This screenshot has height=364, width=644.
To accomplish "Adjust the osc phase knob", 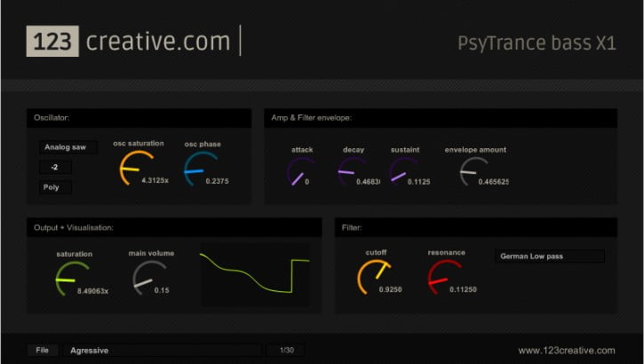I will tap(200, 169).
